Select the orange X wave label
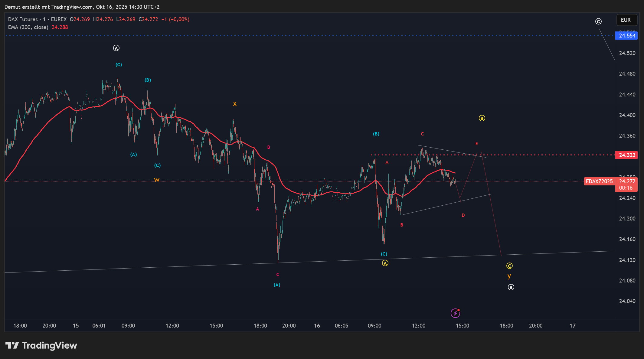 [x=235, y=104]
